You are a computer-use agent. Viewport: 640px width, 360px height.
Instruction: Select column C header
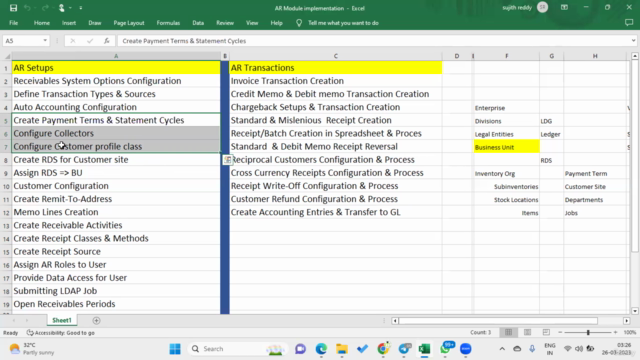(x=336, y=56)
